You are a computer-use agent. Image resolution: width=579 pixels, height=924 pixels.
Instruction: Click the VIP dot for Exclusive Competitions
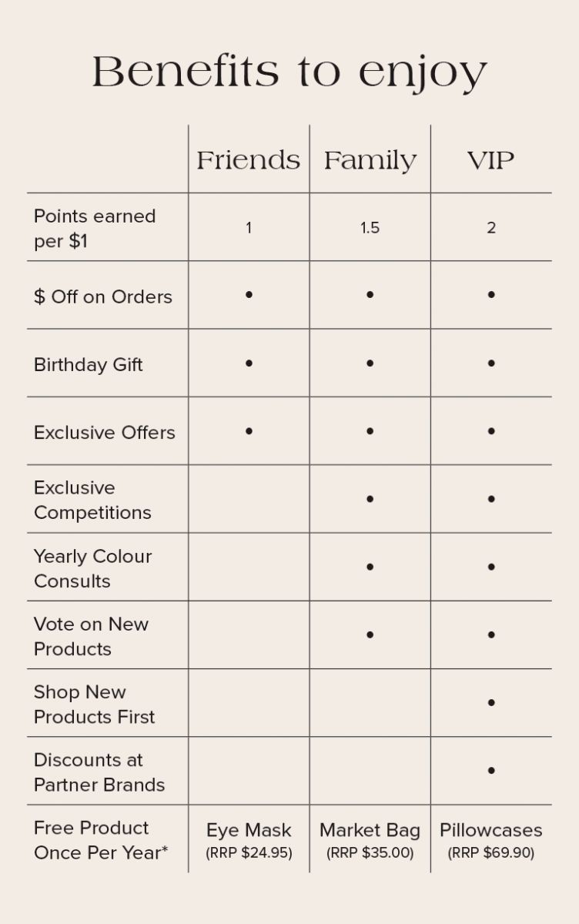(491, 499)
